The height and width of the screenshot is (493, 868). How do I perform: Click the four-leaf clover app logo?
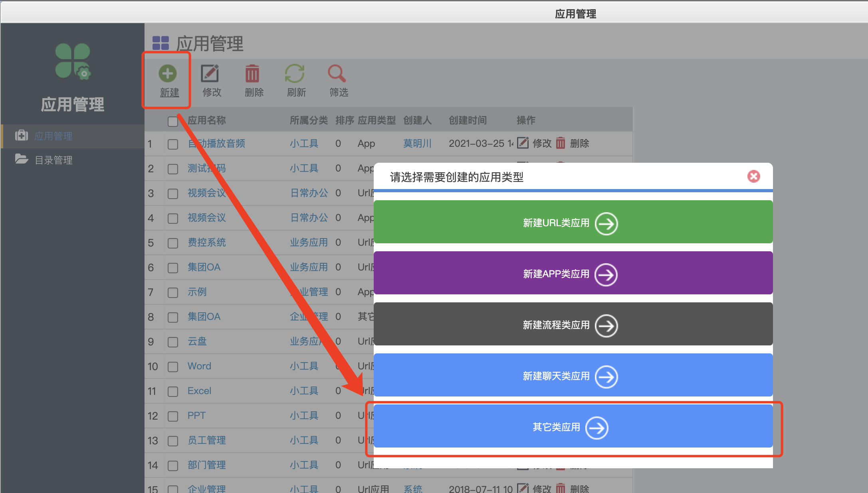point(73,61)
